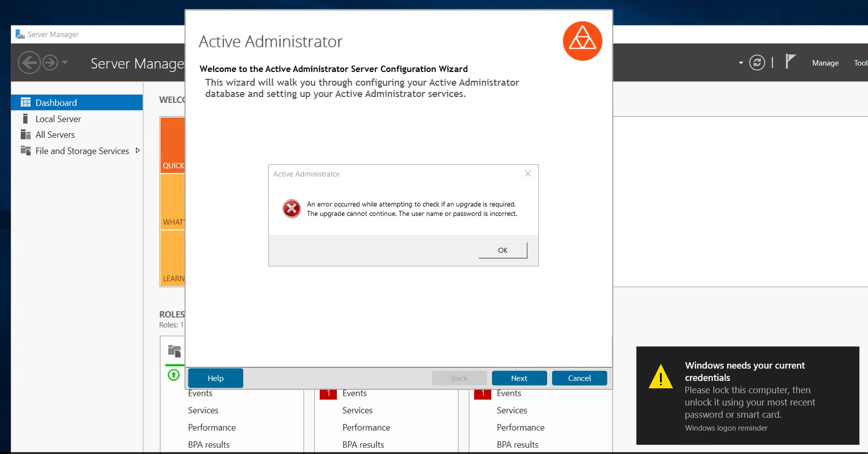Viewport: 868px width, 454px height.
Task: Click the Next button in wizard
Action: tap(519, 378)
